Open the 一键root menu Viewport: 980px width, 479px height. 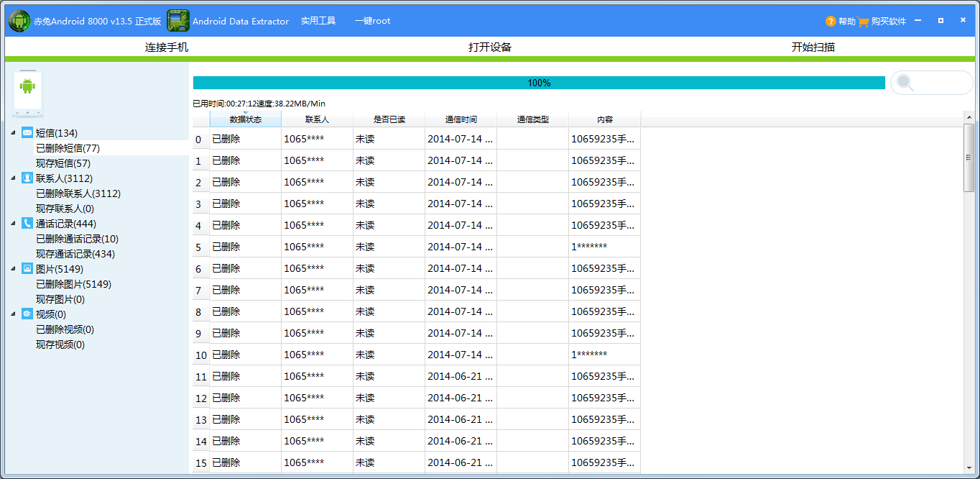click(x=372, y=21)
